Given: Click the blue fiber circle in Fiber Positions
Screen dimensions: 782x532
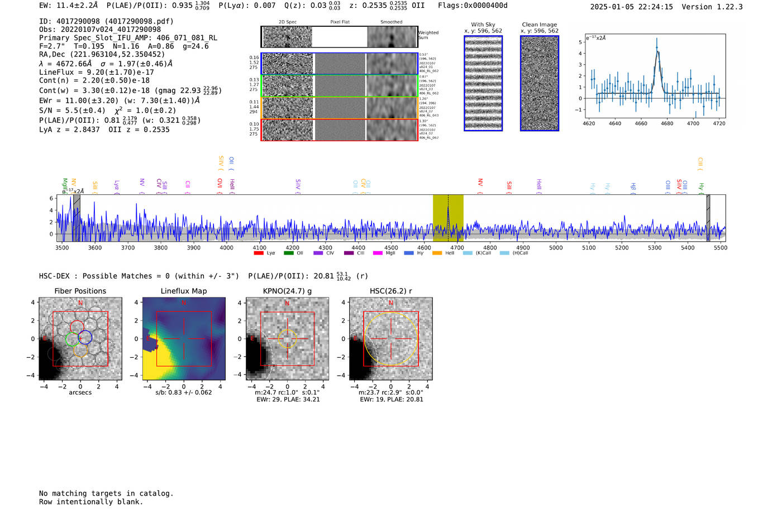Looking at the screenshot, I should [x=85, y=337].
